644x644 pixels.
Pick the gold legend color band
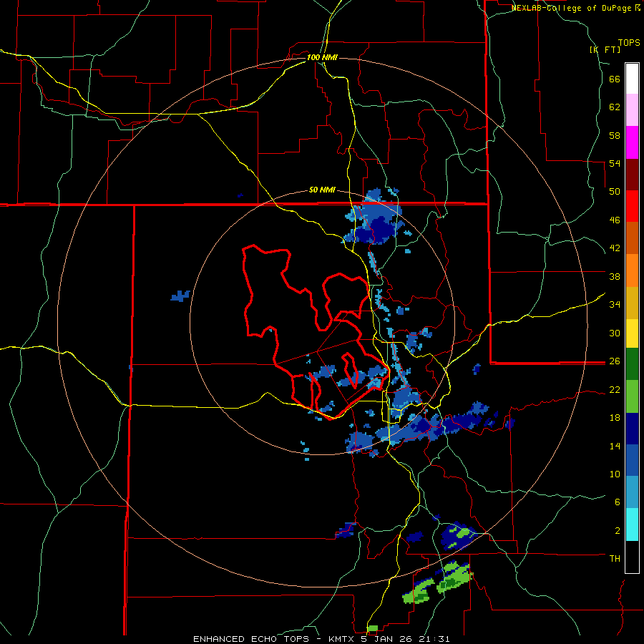click(x=632, y=303)
